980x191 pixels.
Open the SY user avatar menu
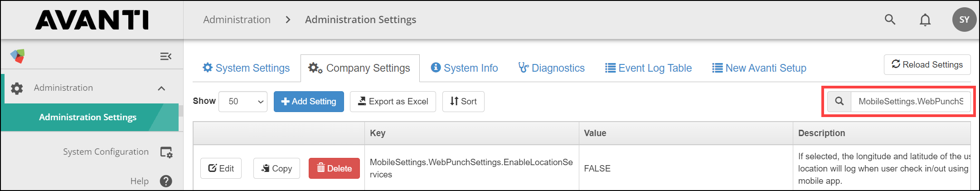pyautogui.click(x=964, y=20)
